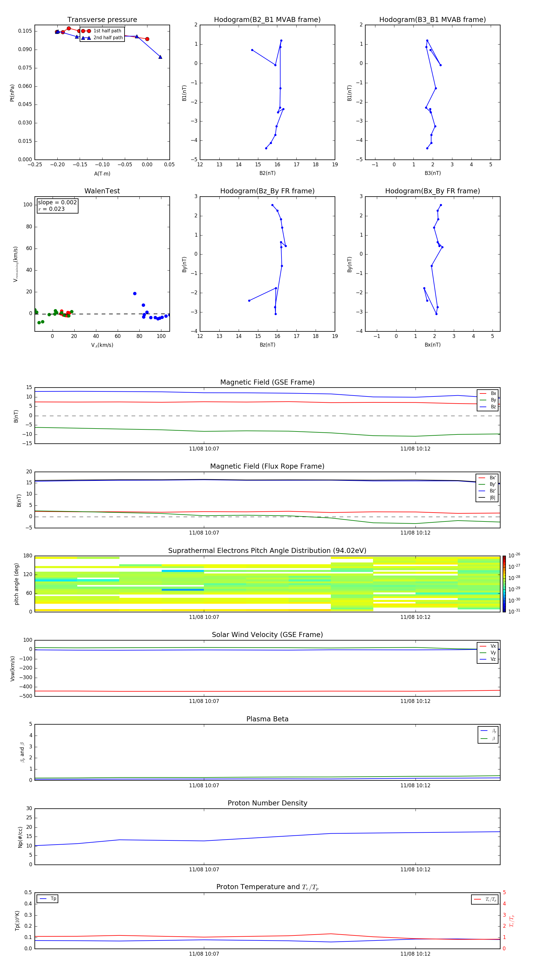Click the "Transverse pressure" plot title
The height and width of the screenshot is (980, 535).
tap(102, 20)
